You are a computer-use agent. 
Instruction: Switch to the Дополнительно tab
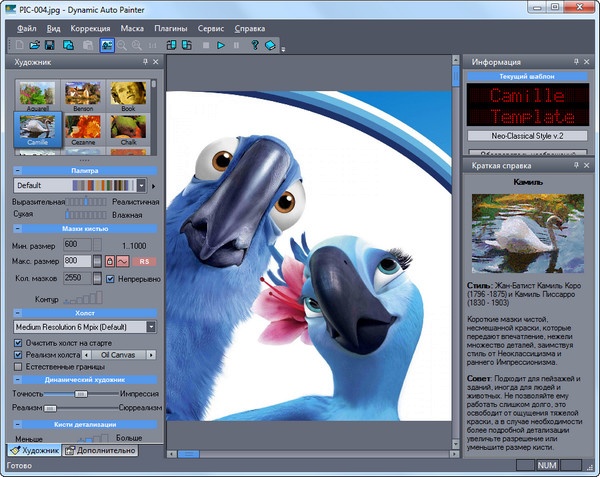(x=99, y=451)
